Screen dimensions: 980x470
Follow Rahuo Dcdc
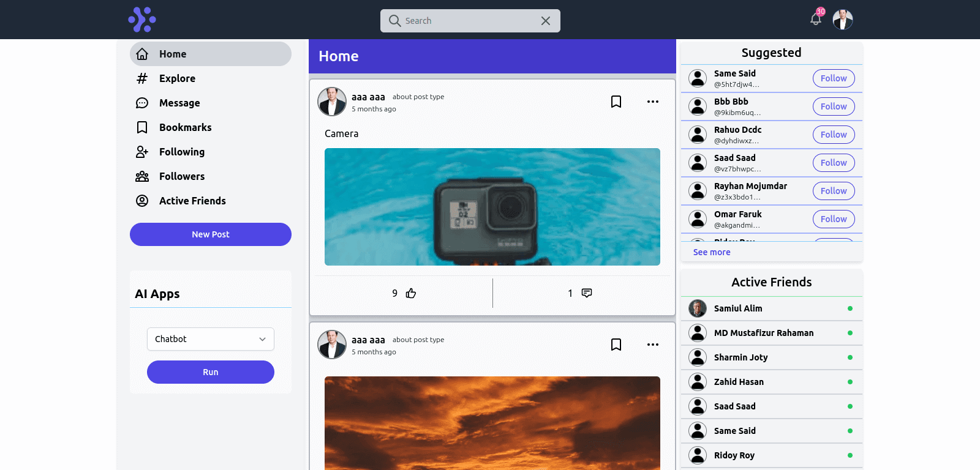pos(834,135)
